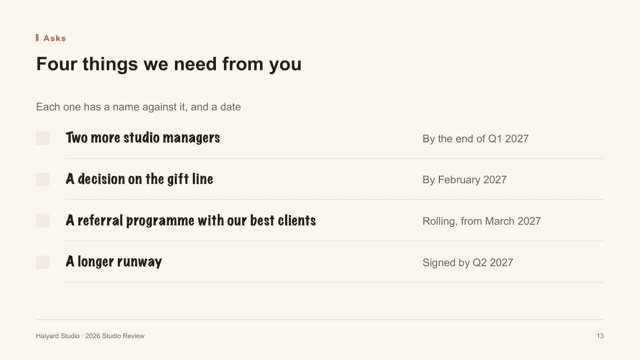
Task: Click the Two more studio managers text
Action: coord(143,138)
